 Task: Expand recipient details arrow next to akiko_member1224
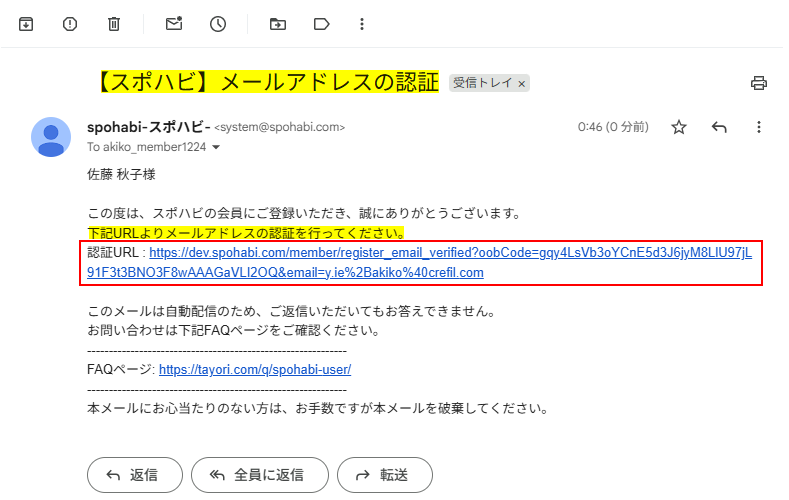(x=216, y=147)
